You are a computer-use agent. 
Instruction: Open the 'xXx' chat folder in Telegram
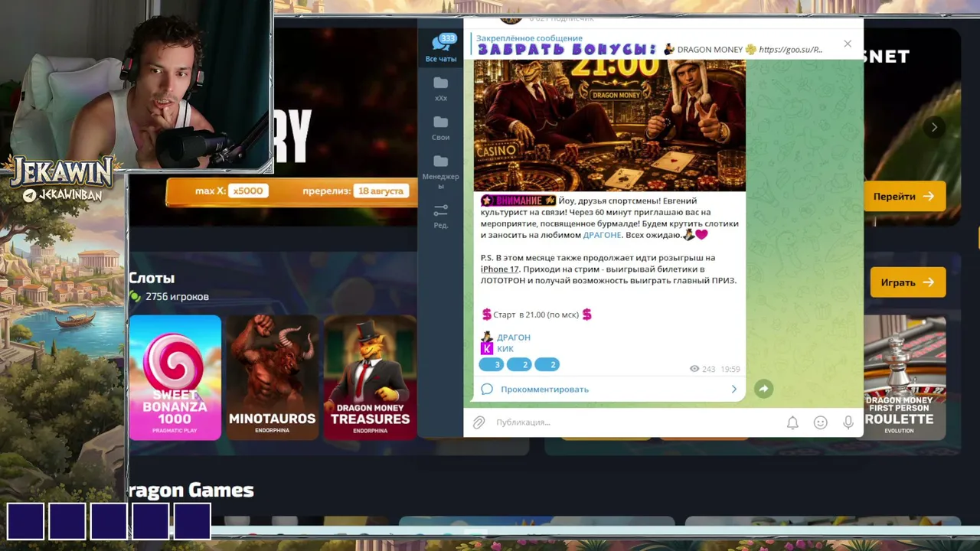441,88
